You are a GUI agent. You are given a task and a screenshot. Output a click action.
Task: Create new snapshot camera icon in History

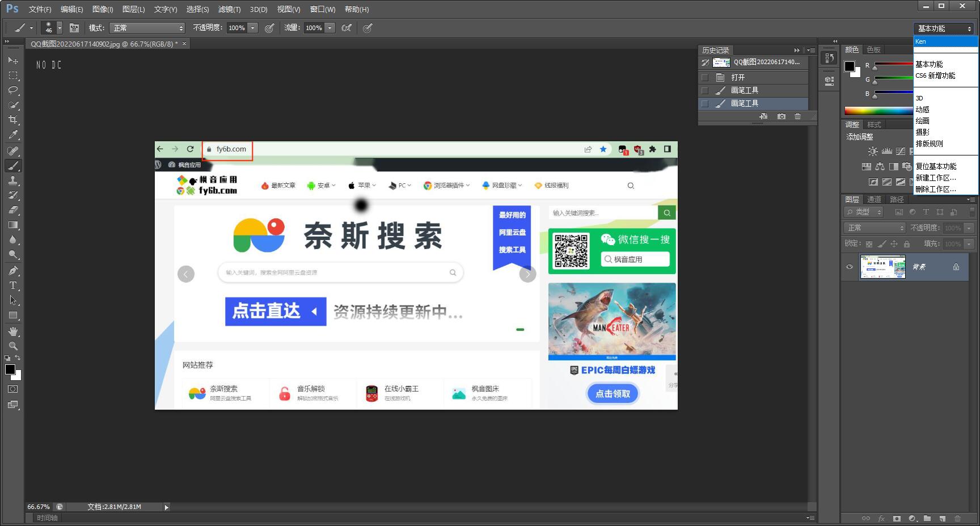(782, 116)
